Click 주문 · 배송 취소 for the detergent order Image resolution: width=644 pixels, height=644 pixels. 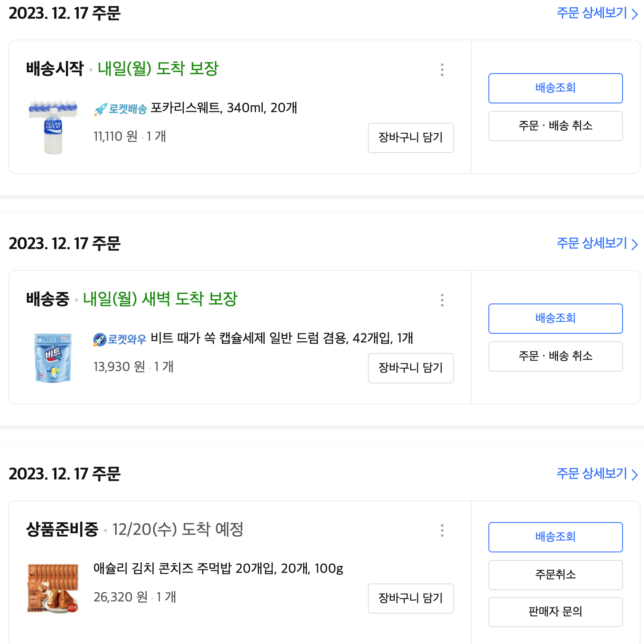[x=555, y=356]
